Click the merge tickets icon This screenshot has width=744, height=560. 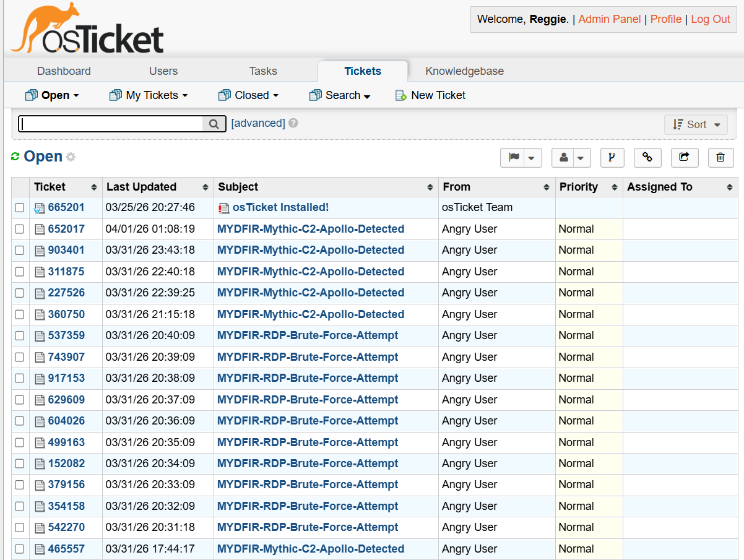pos(612,158)
